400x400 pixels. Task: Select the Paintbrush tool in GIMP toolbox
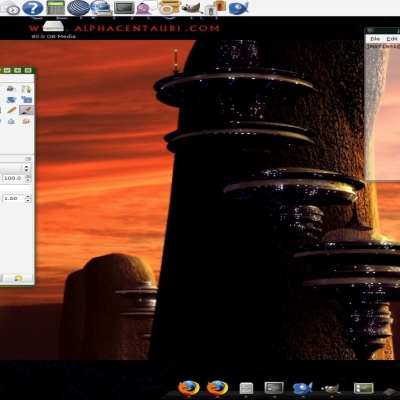[x=26, y=110]
